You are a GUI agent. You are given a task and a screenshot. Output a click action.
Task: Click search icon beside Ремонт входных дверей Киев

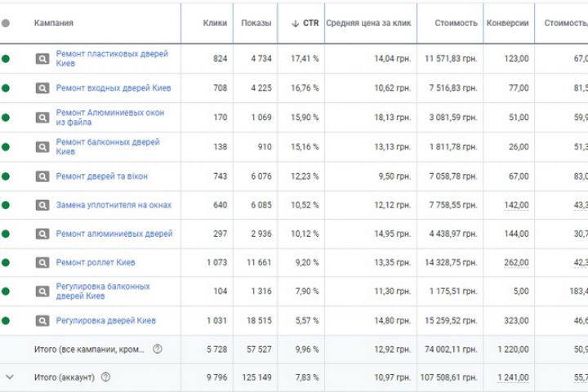(42, 88)
